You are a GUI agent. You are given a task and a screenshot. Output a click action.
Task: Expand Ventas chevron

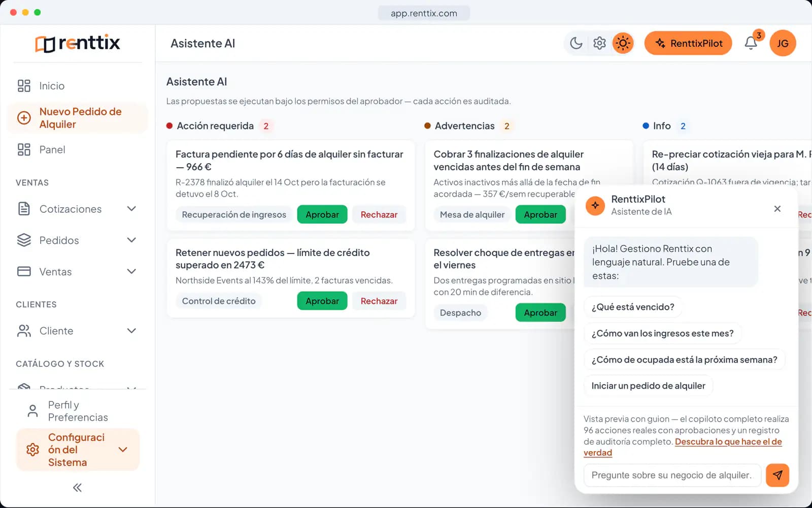(x=131, y=271)
